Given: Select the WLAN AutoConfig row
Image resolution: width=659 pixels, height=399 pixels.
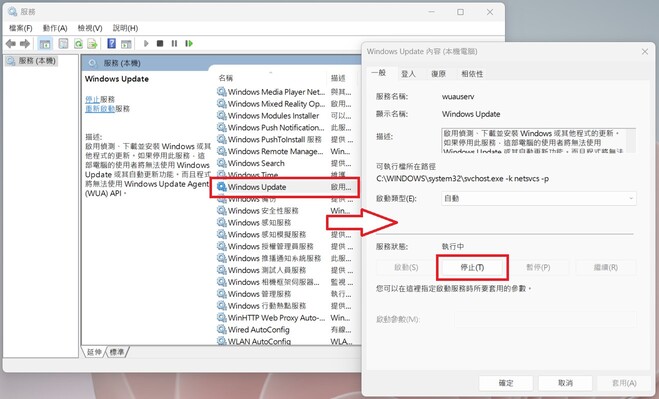Looking at the screenshot, I should click(285, 341).
